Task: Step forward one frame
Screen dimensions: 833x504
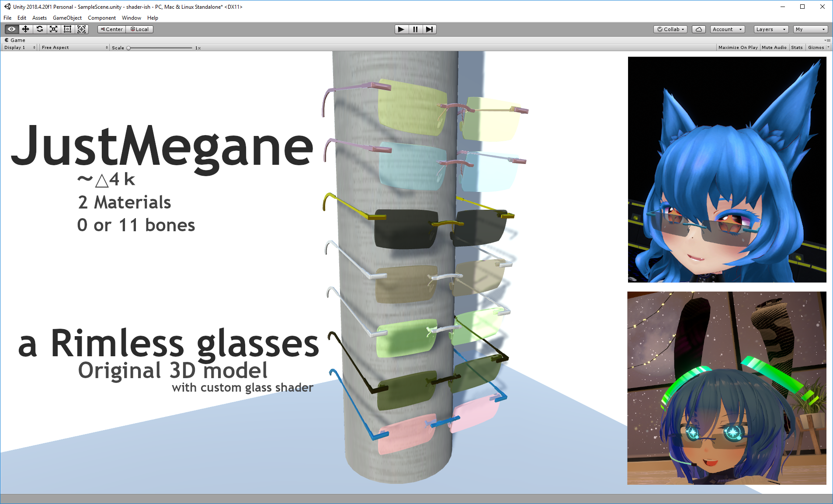Action: pos(430,29)
